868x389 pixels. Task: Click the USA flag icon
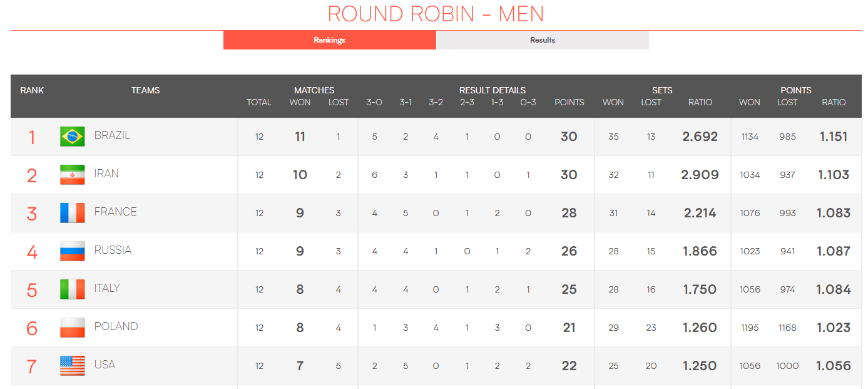tap(72, 366)
